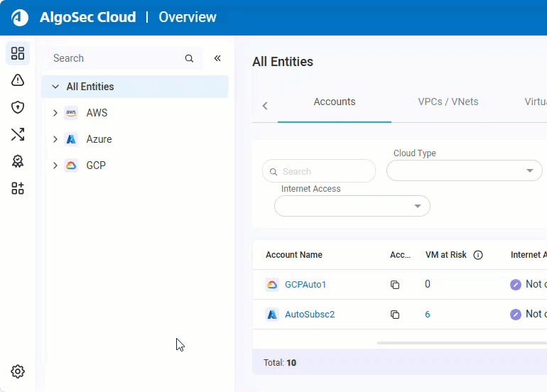Open the compliance badge sidebar icon
Viewport: 547px width, 392px height.
point(18,161)
